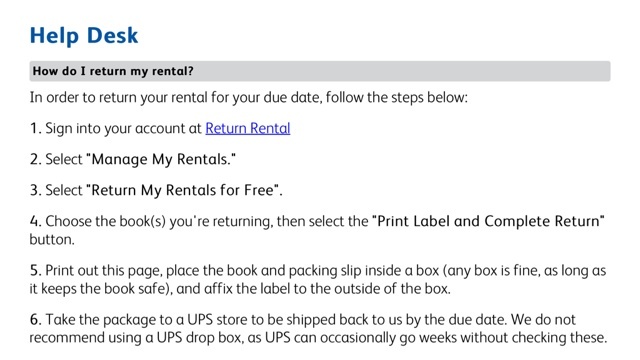640x360 pixels.
Task: Click the intro sentence about your due date
Action: [x=249, y=98]
